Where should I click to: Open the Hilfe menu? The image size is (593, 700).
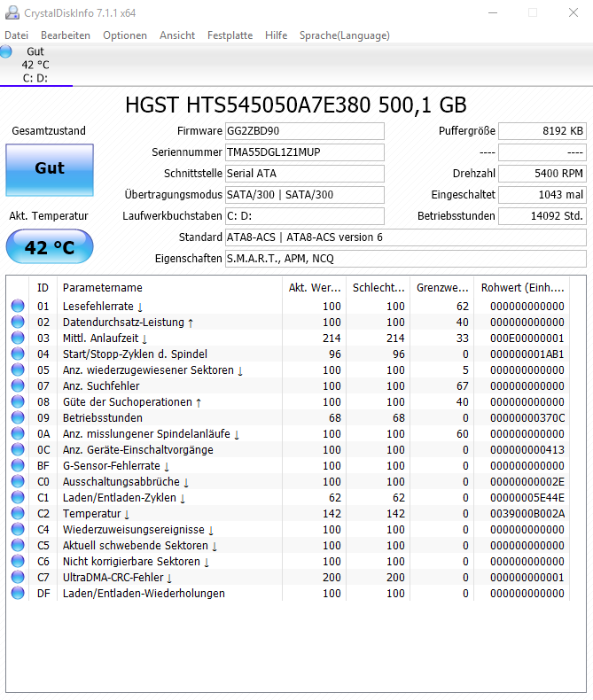click(276, 35)
